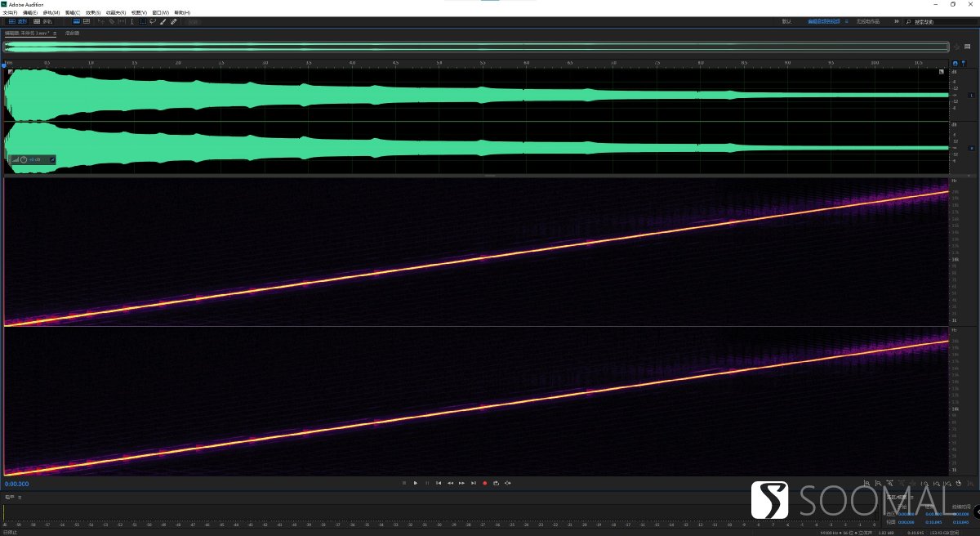
Task: Show the spectral frequency display
Action: click(x=87, y=21)
